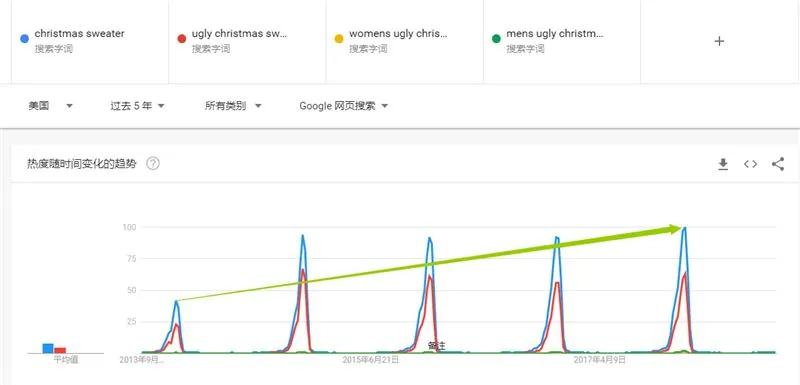800x385 pixels.
Task: Click the red average bar
Action: point(60,350)
